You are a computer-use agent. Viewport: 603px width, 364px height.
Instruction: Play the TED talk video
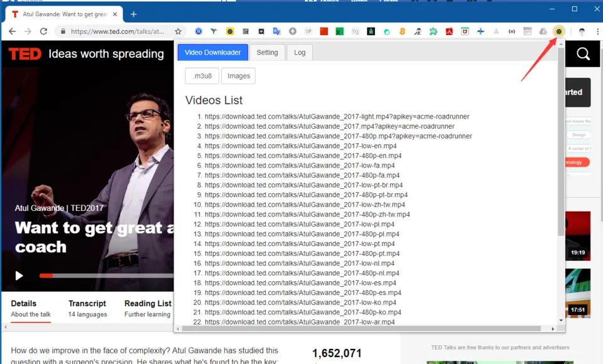click(19, 276)
